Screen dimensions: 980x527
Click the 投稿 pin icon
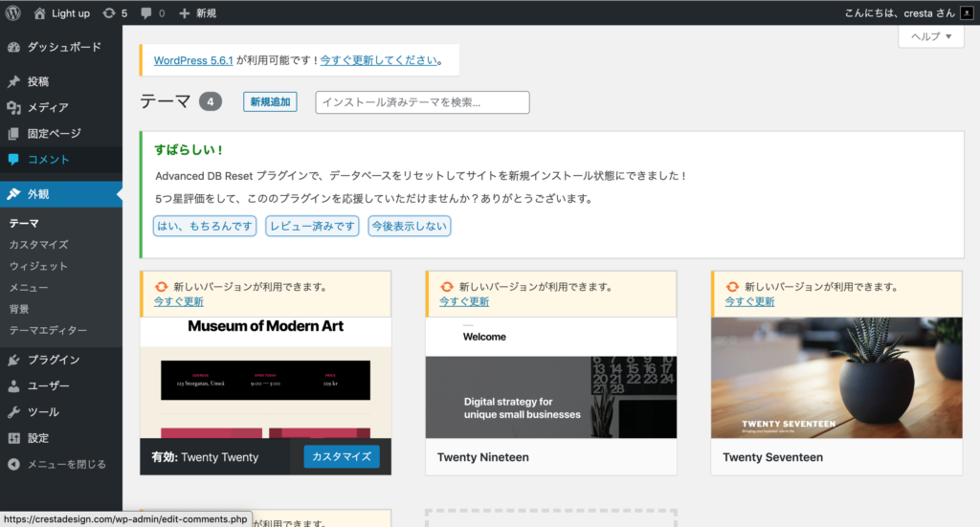[x=13, y=82]
